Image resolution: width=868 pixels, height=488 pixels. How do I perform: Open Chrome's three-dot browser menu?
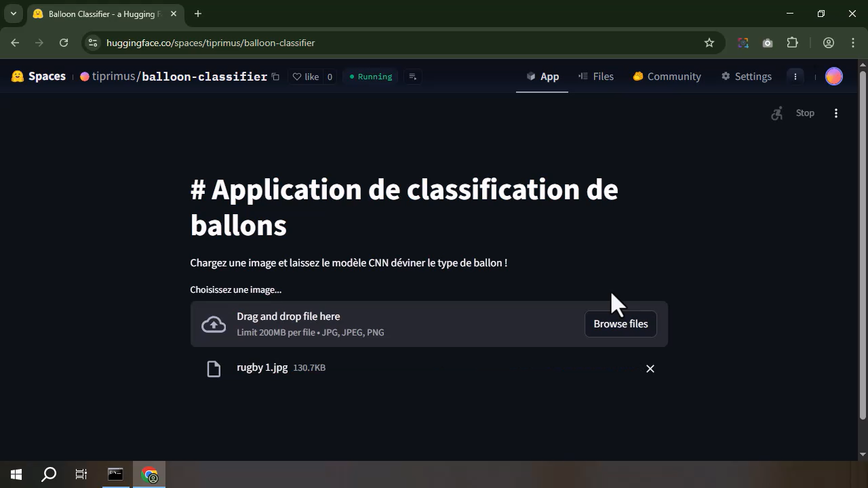click(x=854, y=43)
